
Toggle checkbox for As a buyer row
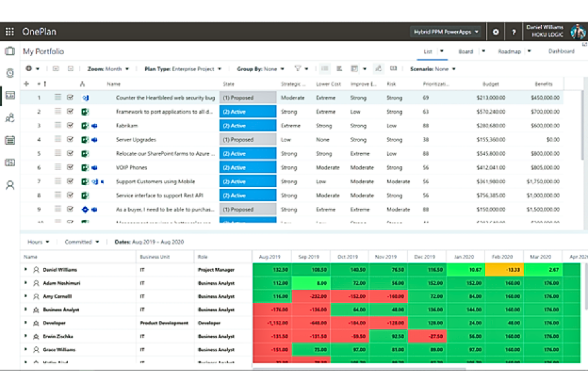[70, 209]
